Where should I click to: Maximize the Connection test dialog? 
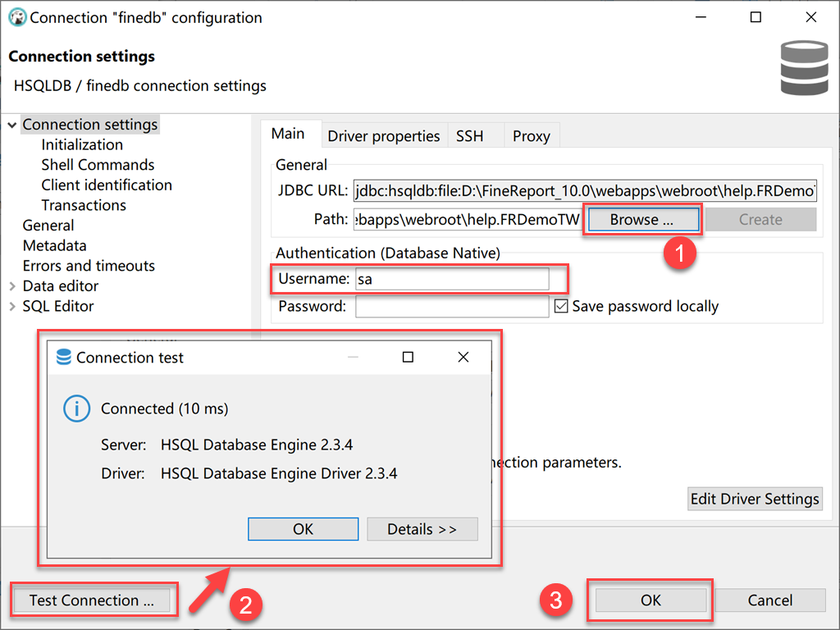click(x=408, y=357)
